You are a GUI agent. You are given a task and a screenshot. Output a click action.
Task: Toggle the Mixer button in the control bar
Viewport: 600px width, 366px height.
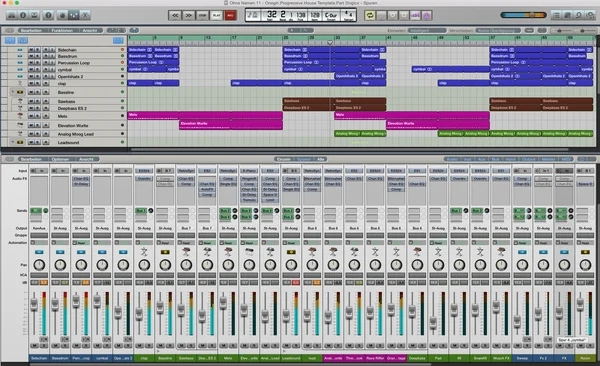click(74, 15)
